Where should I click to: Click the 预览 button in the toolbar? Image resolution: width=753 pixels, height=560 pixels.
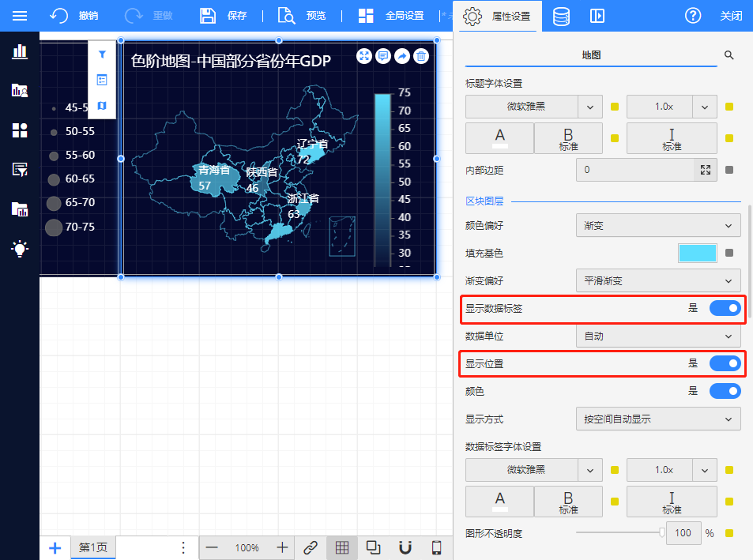[x=301, y=16]
